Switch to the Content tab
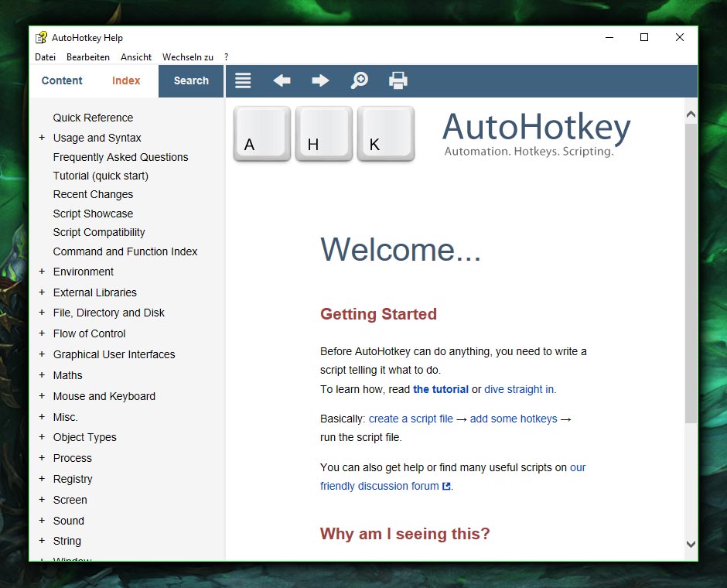727x588 pixels. pyautogui.click(x=62, y=80)
